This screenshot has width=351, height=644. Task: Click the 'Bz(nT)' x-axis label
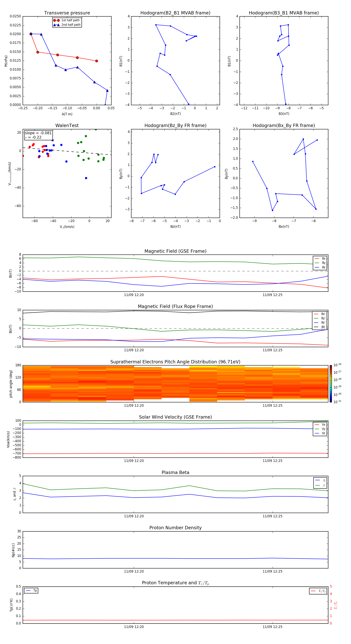pos(175,227)
